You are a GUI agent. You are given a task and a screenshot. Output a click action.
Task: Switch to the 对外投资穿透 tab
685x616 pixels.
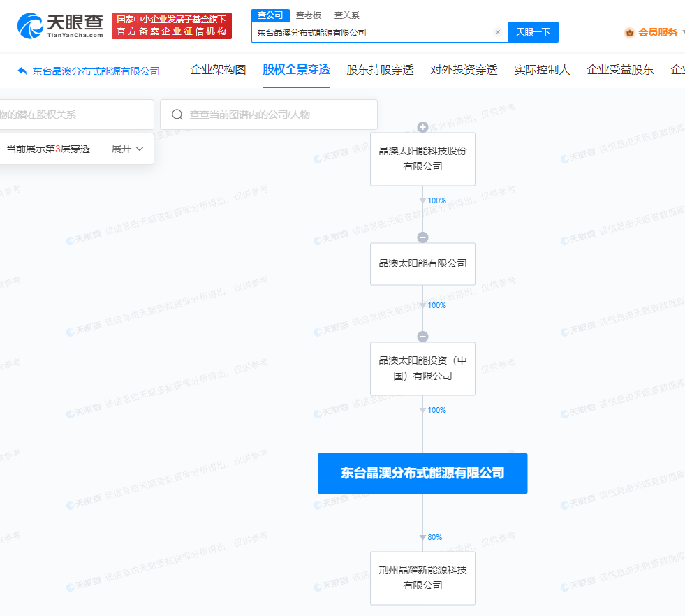pyautogui.click(x=464, y=70)
